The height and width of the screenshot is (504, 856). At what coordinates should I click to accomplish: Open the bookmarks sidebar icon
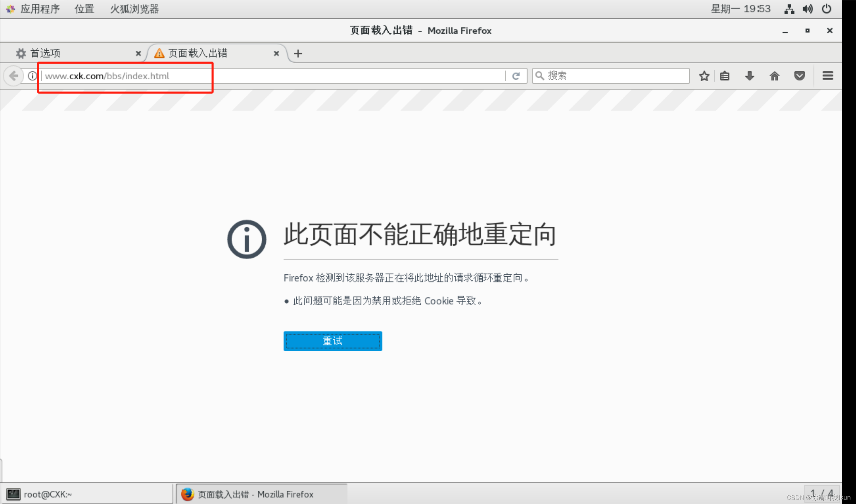(x=725, y=76)
